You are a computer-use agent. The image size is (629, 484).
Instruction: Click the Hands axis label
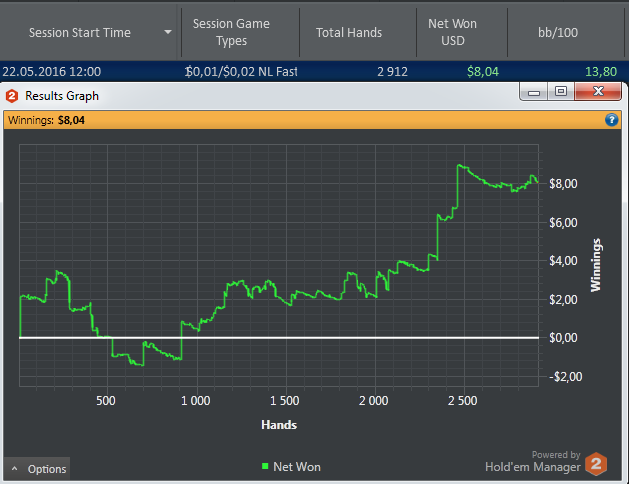point(279,425)
